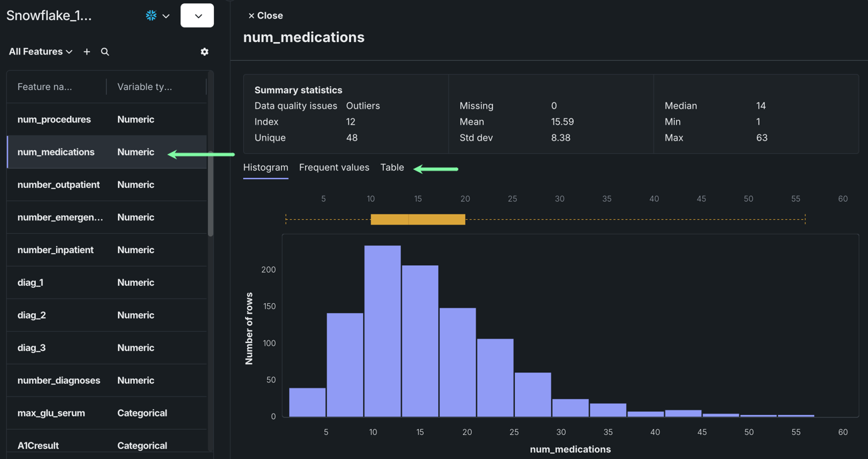Expand the chevron next to Snowflake icon
This screenshot has height=459, width=868.
click(x=166, y=16)
